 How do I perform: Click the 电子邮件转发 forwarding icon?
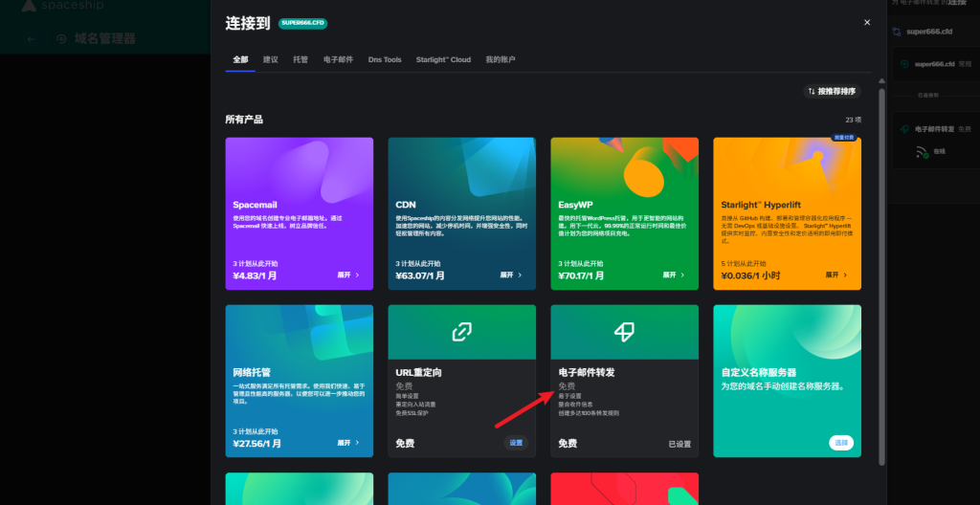(x=624, y=332)
